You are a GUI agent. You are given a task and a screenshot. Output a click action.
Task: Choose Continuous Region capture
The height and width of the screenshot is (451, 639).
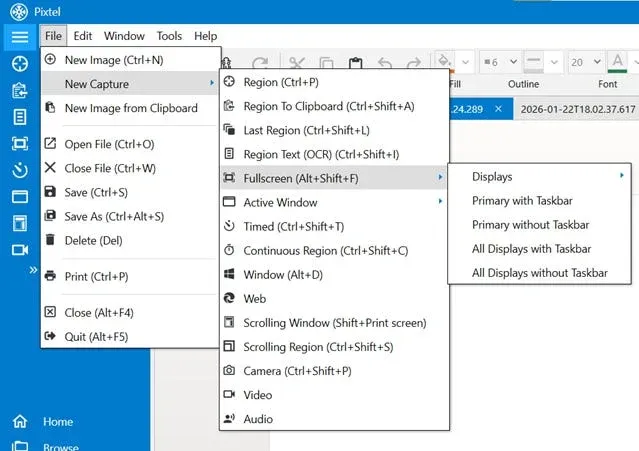pos(334,250)
